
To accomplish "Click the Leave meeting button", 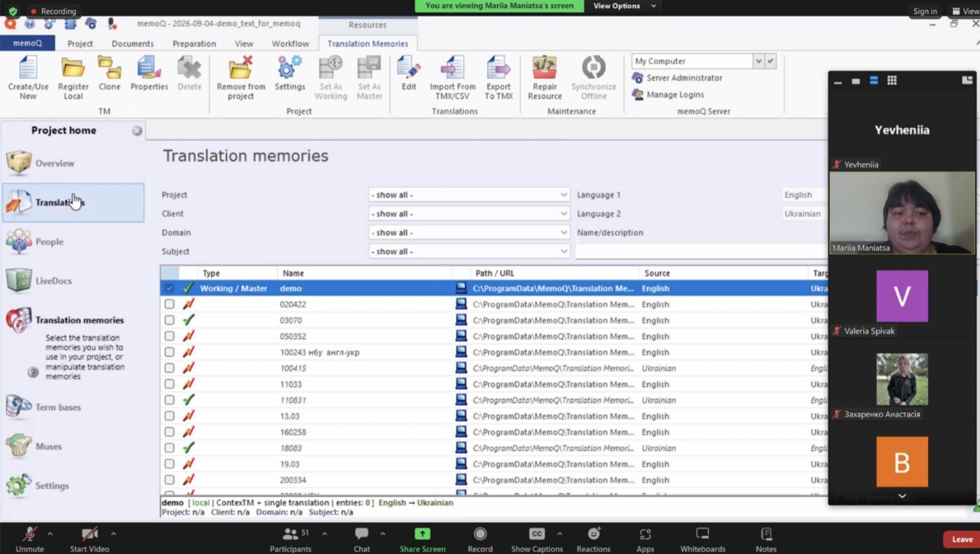I will (x=962, y=539).
